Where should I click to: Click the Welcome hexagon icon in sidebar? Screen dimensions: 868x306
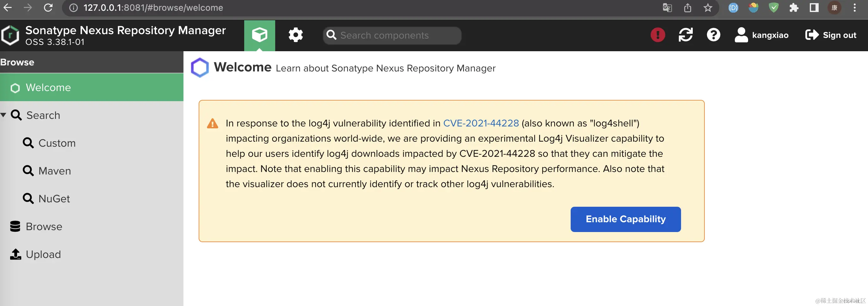click(x=15, y=88)
